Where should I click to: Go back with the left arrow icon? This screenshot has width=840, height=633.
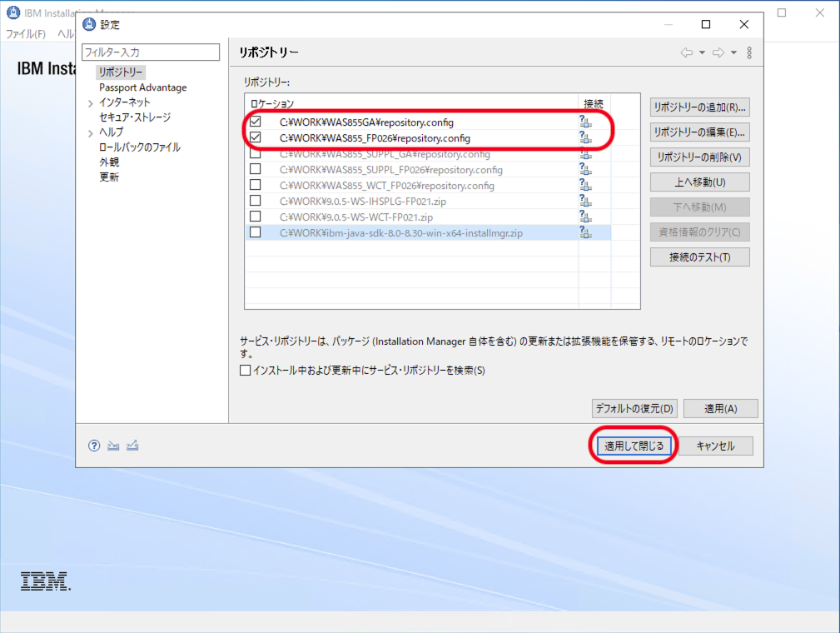click(686, 52)
